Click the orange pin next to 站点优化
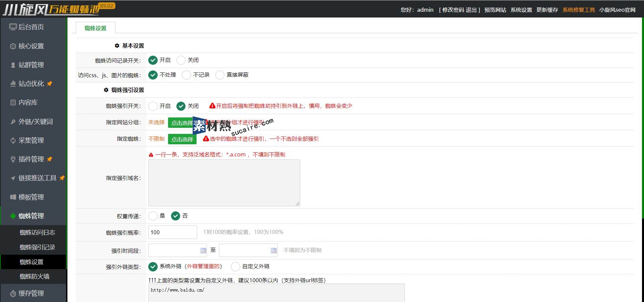 click(x=50, y=84)
